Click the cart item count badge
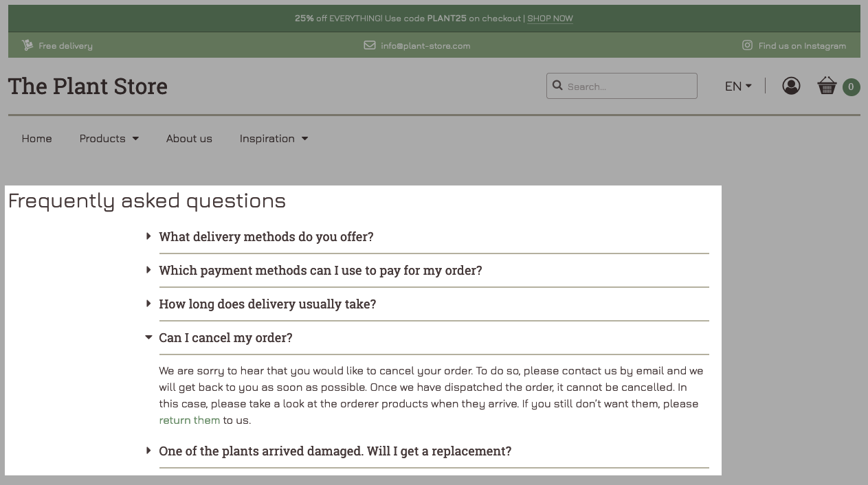Image resolution: width=868 pixels, height=485 pixels. (x=851, y=87)
